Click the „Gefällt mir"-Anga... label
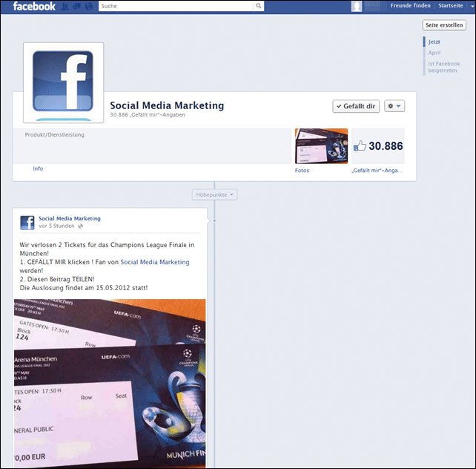This screenshot has height=469, width=476. 377,171
